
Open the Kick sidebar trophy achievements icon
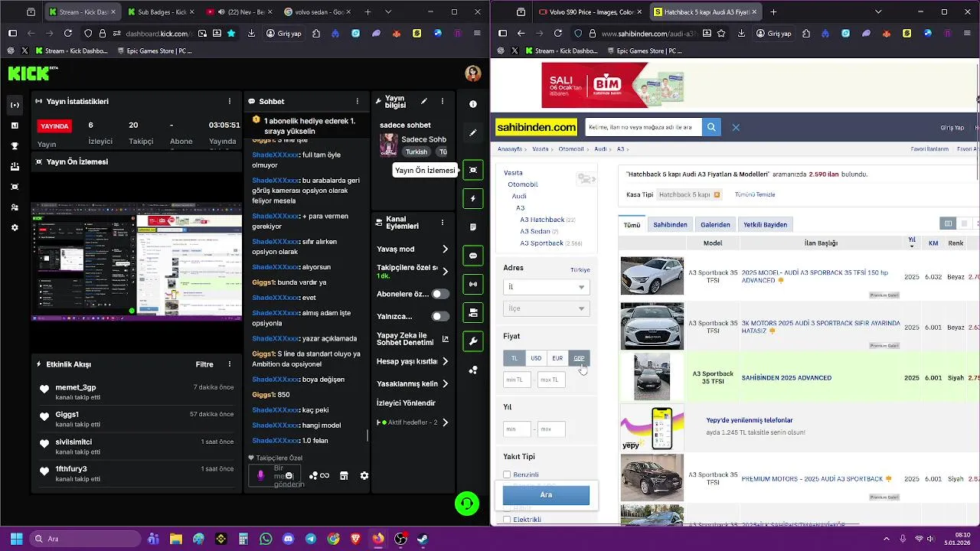[x=15, y=145]
